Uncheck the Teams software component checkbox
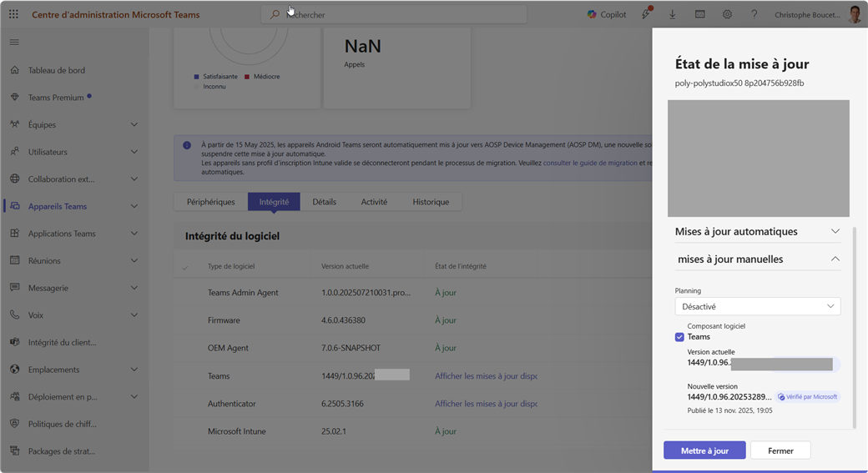 pyautogui.click(x=679, y=337)
